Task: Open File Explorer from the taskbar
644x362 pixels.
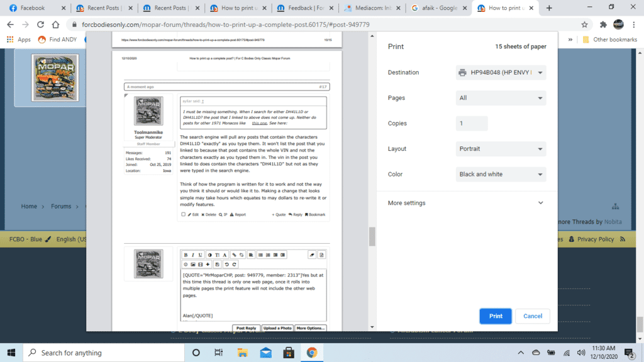Action: coord(242,353)
